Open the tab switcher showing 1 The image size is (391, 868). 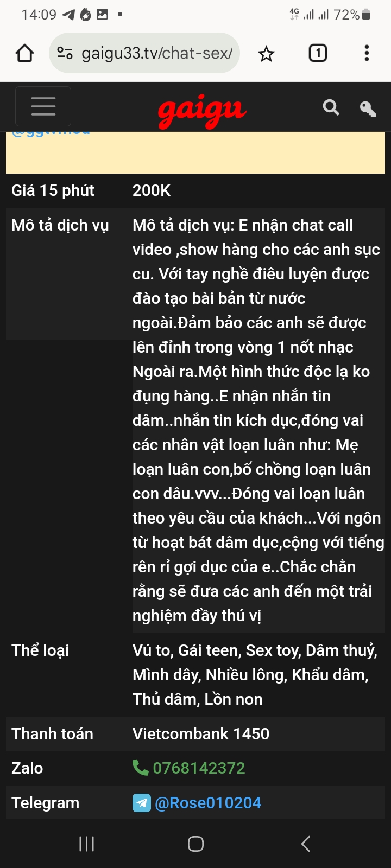[318, 53]
